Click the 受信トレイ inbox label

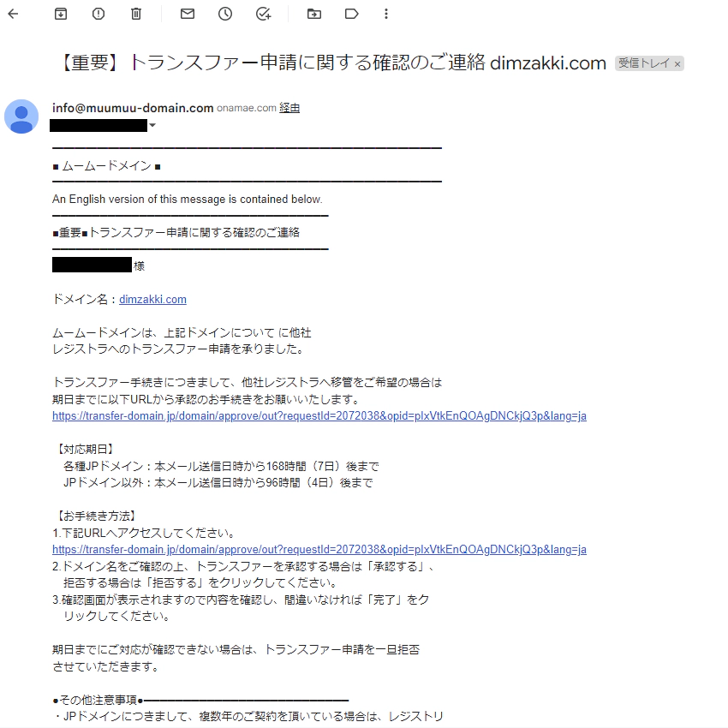[x=644, y=63]
